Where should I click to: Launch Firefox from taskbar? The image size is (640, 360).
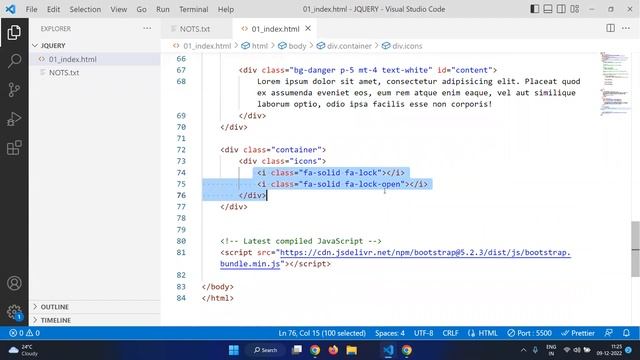[333, 350]
